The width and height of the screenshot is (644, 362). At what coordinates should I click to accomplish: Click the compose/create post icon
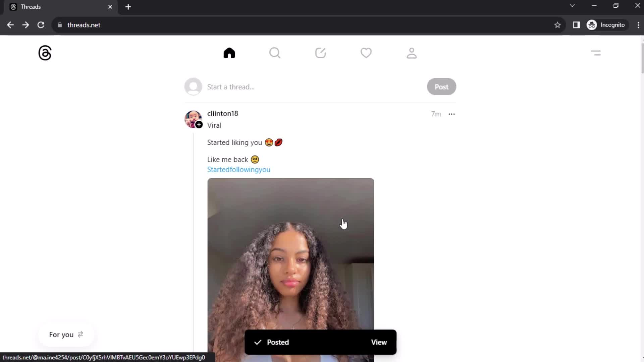(321, 53)
